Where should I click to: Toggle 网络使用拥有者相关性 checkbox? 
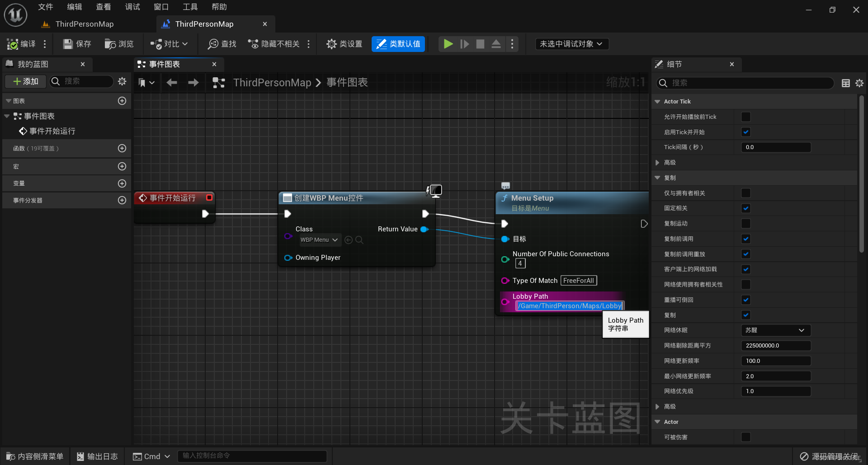(x=746, y=284)
